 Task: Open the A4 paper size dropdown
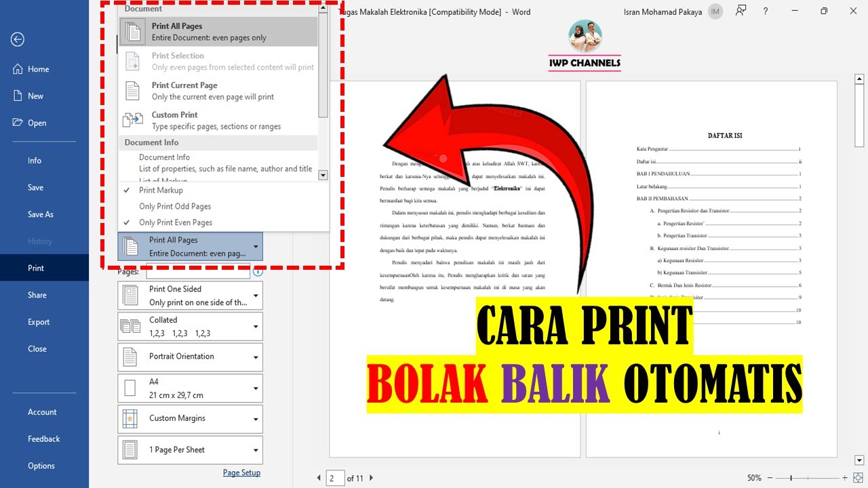tap(256, 388)
